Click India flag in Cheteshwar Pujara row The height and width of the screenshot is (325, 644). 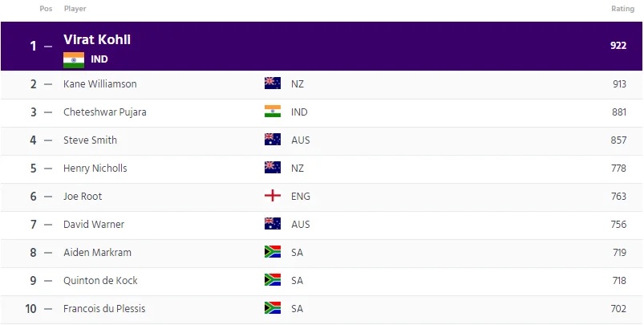(273, 112)
